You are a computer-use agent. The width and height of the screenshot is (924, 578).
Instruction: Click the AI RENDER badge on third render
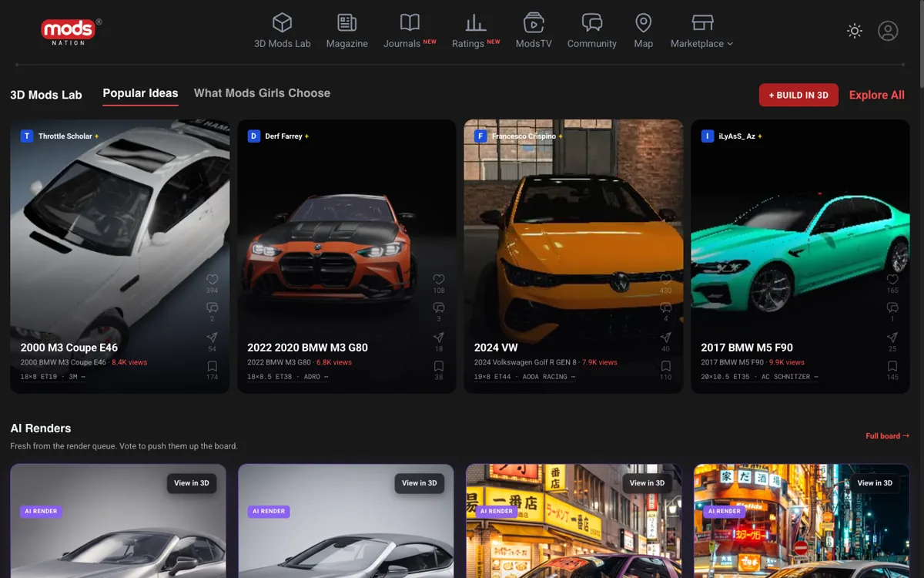tap(496, 511)
